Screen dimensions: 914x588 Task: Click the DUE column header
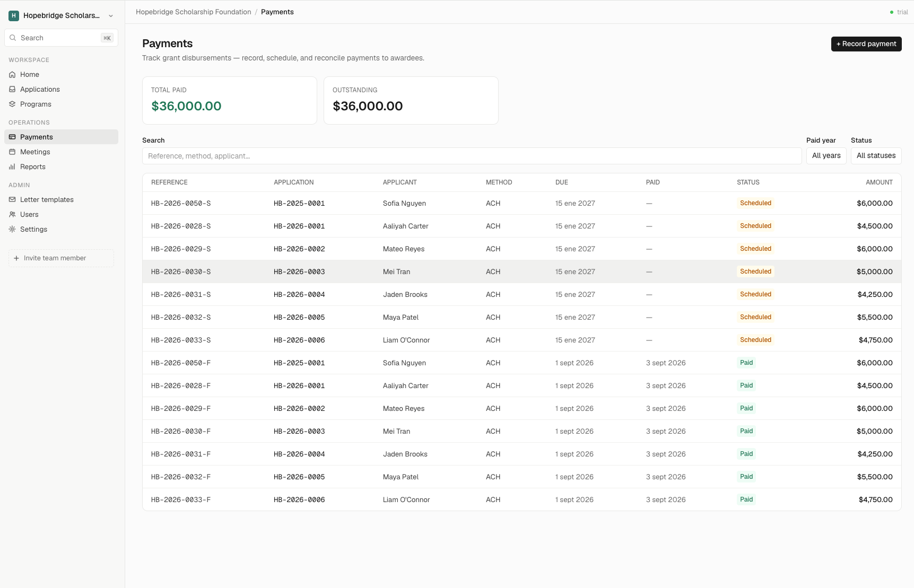[x=562, y=182]
